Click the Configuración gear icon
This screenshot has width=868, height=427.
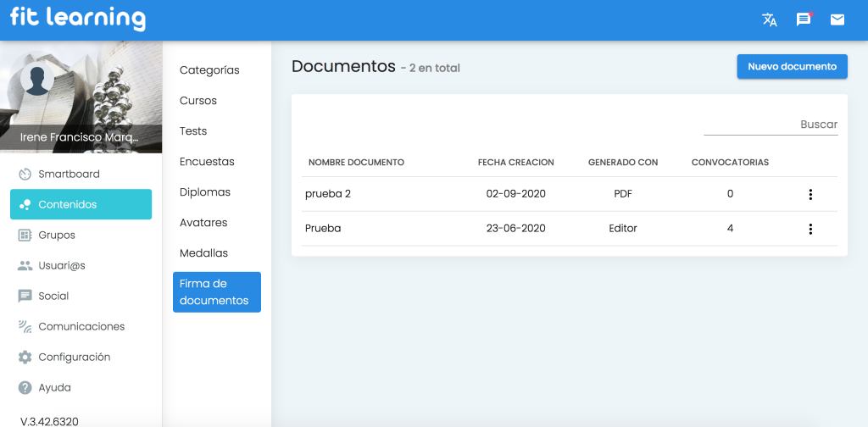coord(25,357)
